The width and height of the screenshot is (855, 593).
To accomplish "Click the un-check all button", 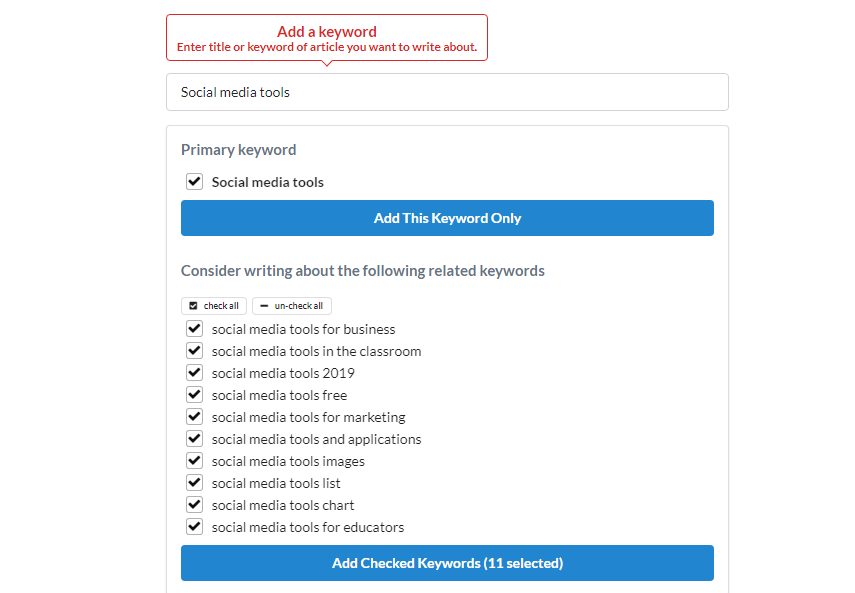I will point(291,305).
